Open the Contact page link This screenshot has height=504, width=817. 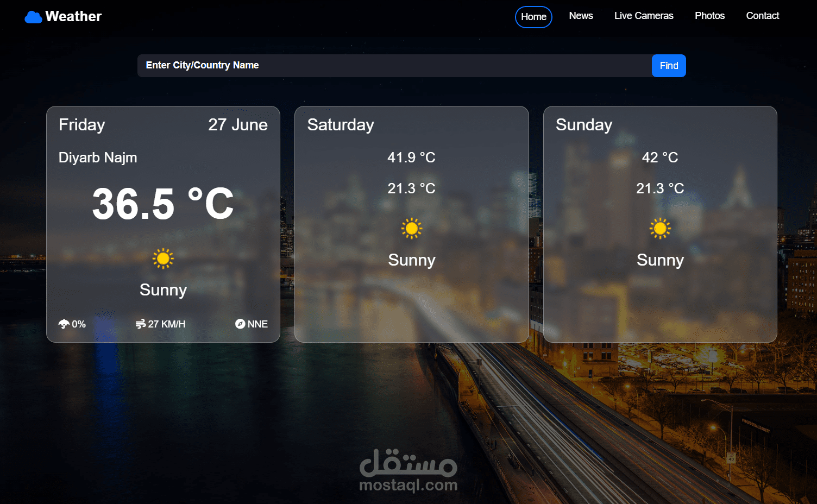pos(762,16)
